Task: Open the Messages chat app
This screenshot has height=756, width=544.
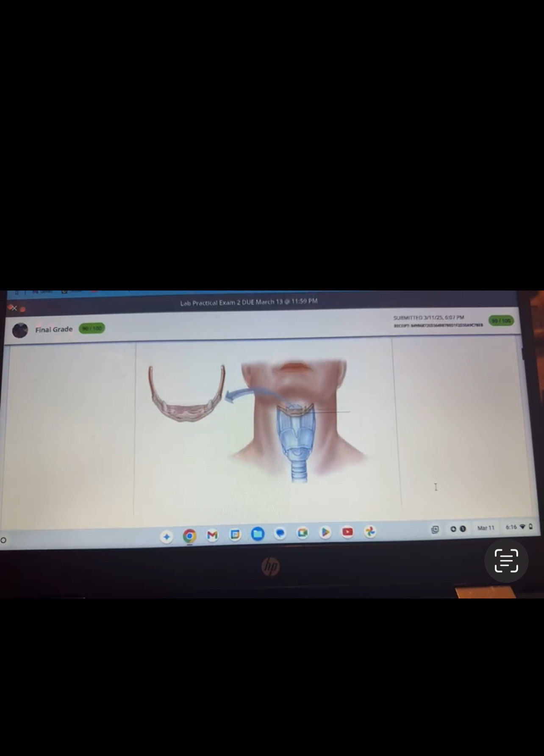Action: click(280, 533)
